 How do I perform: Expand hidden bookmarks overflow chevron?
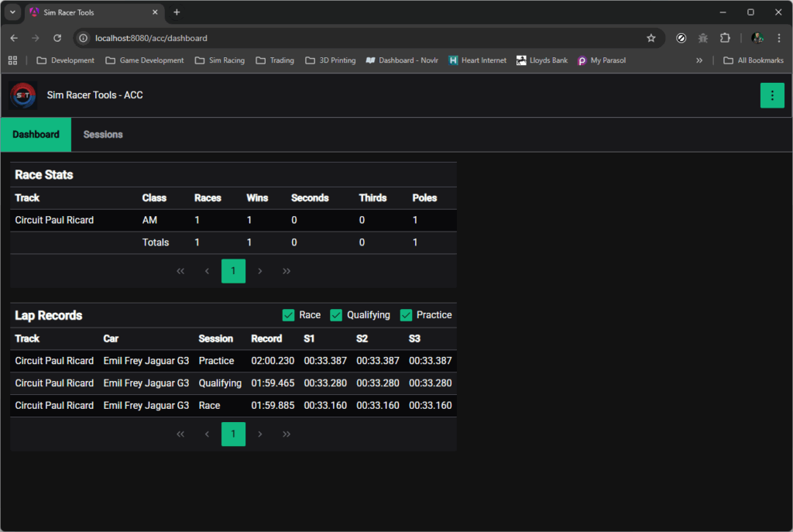point(699,60)
